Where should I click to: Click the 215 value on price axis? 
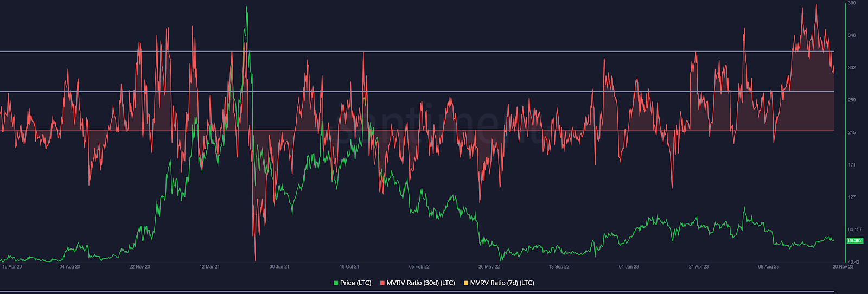[x=852, y=133]
